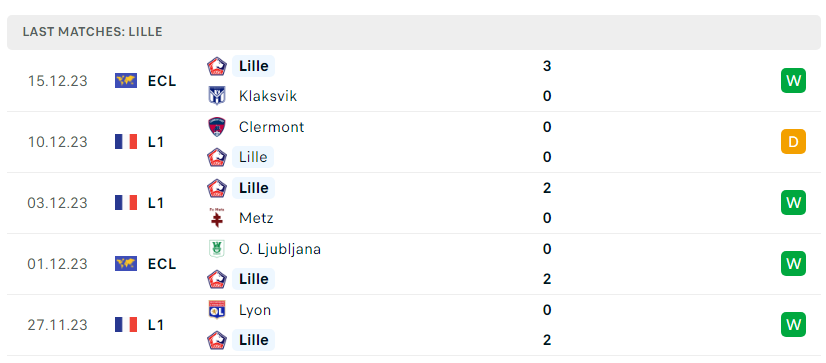Click the French flag icon on 10.12.23
This screenshot has height=363, width=826.
click(x=126, y=142)
